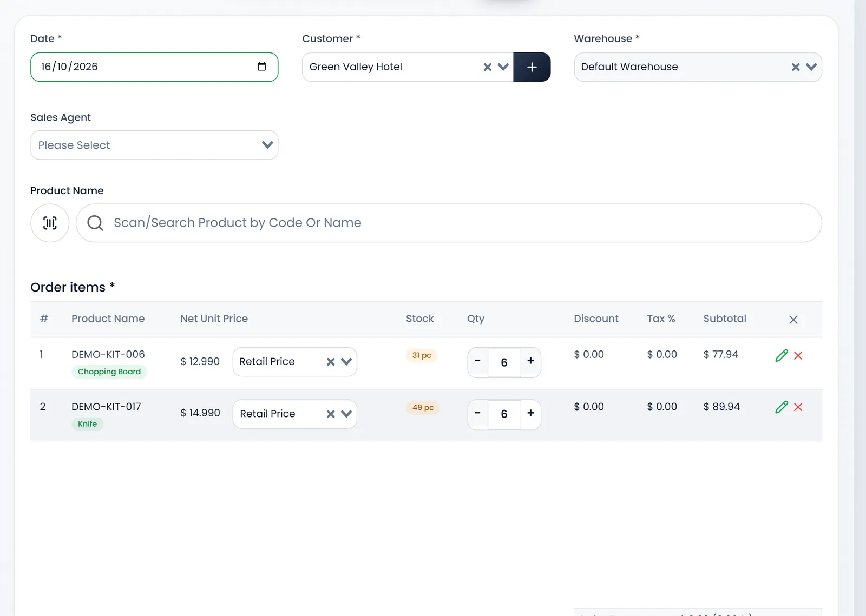Expand price type dropdown for DEMO-KIT-006
This screenshot has height=616, width=866.
pyautogui.click(x=346, y=362)
